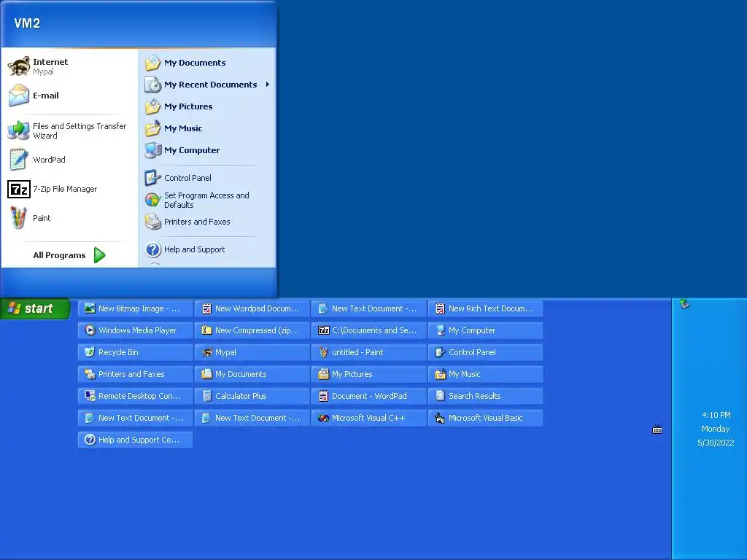Switch to My Music taskbar button

click(x=486, y=374)
